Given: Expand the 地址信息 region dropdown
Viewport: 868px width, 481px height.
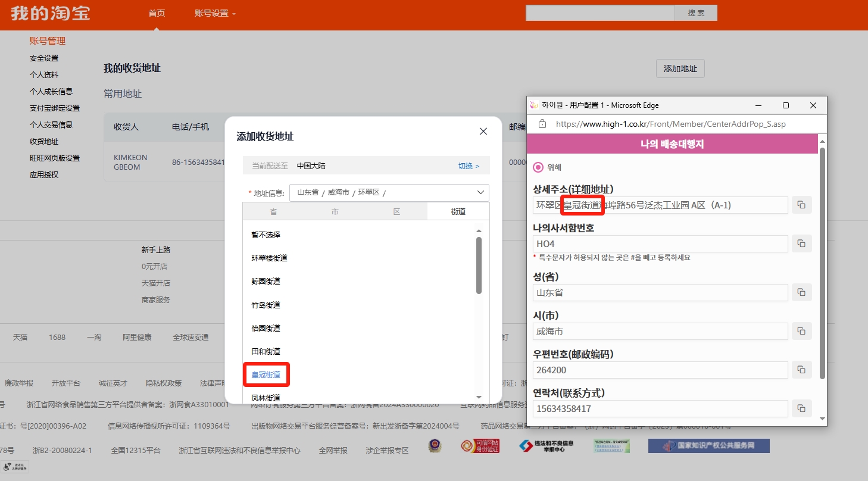Looking at the screenshot, I should click(480, 192).
